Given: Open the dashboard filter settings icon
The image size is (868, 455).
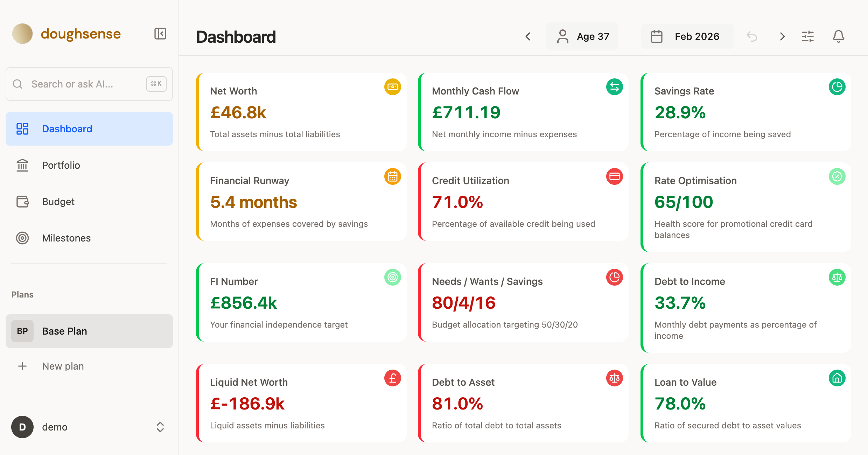Looking at the screenshot, I should 808,36.
